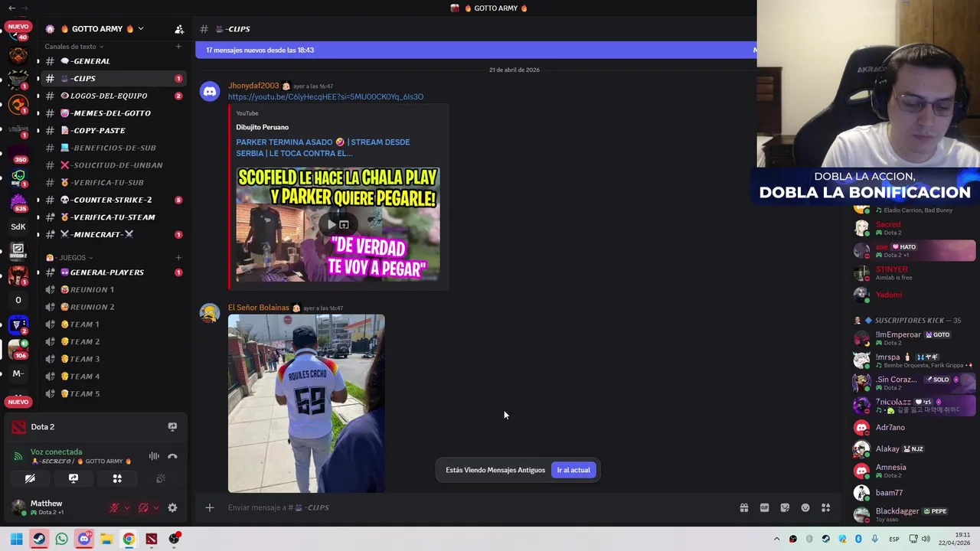Viewport: 980px width, 551px height.
Task: Open the NUEVO badge at top of server list
Action: tap(18, 27)
